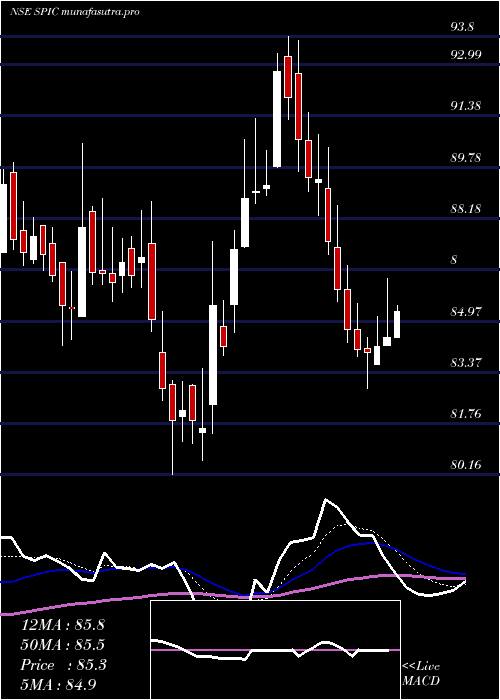
Task: Click the 89.78 price level label
Action: click(x=466, y=158)
